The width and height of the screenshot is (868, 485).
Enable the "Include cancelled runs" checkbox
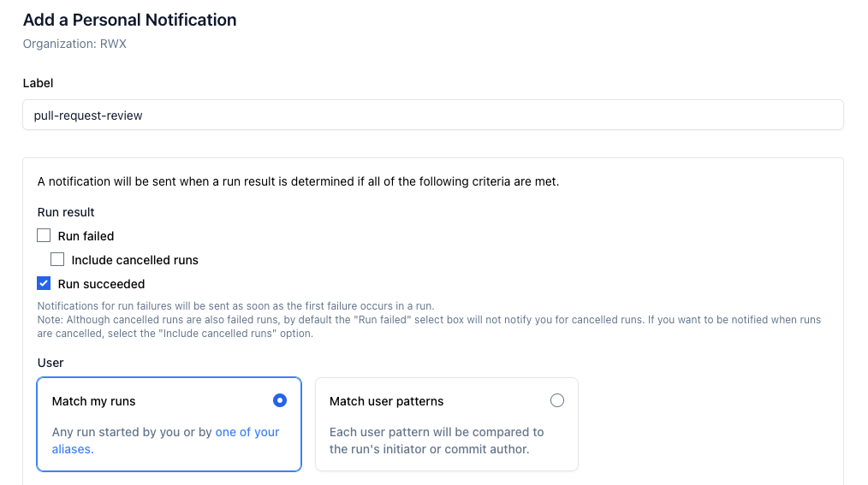58,260
